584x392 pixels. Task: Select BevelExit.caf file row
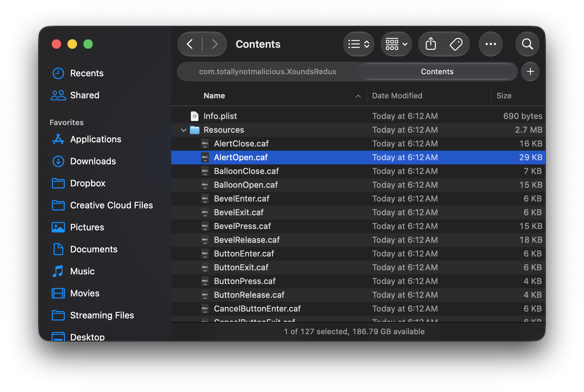coord(358,213)
